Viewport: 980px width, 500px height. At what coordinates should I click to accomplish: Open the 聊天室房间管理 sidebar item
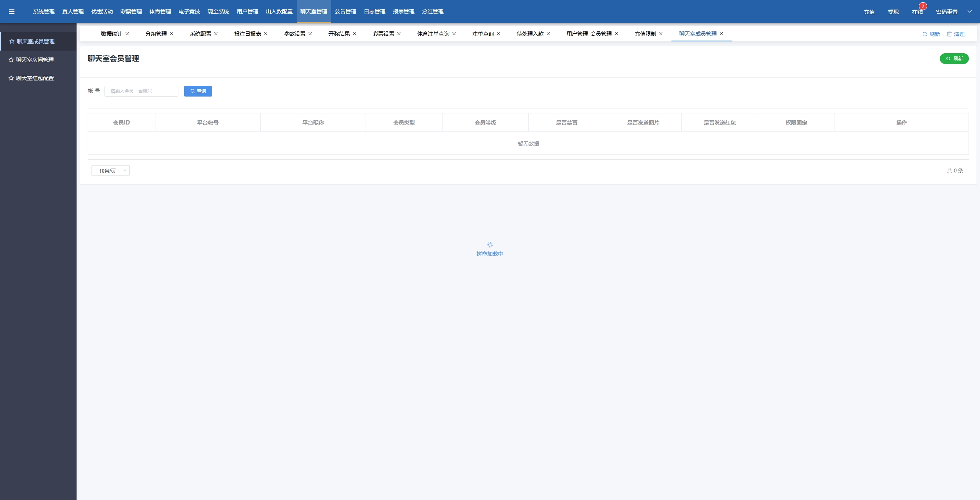click(x=35, y=60)
